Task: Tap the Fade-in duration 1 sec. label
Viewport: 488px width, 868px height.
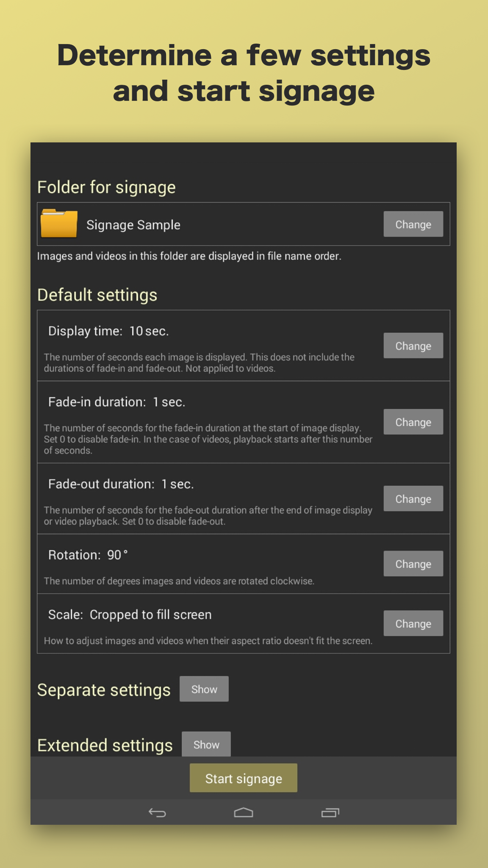Action: tap(116, 402)
